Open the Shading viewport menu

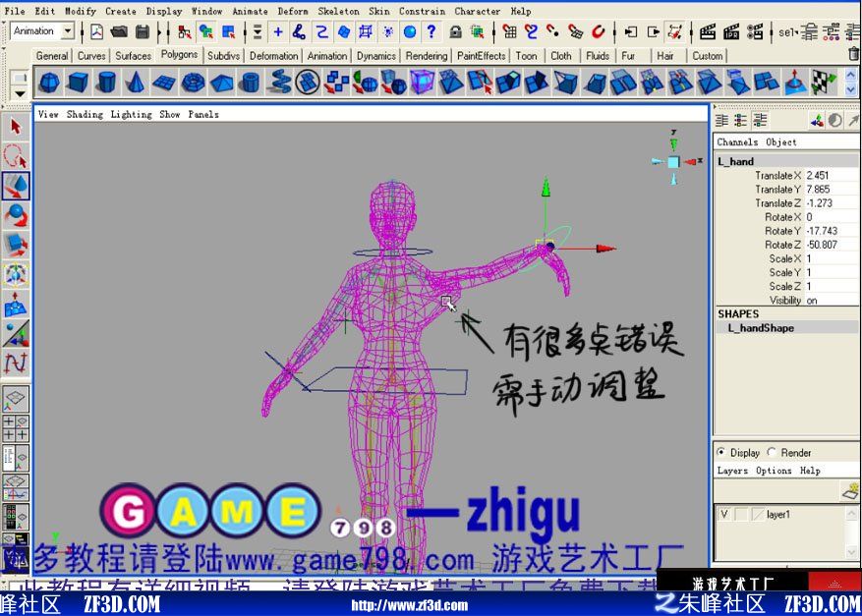pyautogui.click(x=85, y=114)
